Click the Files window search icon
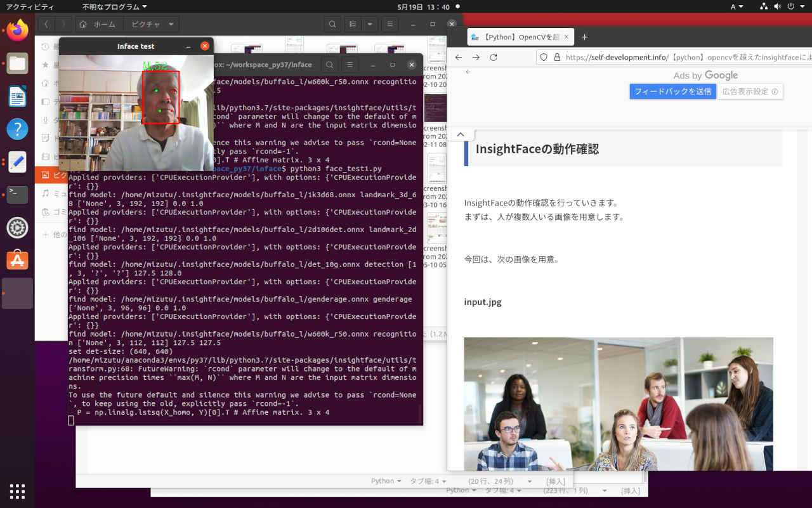812x508 pixels. pyautogui.click(x=332, y=25)
